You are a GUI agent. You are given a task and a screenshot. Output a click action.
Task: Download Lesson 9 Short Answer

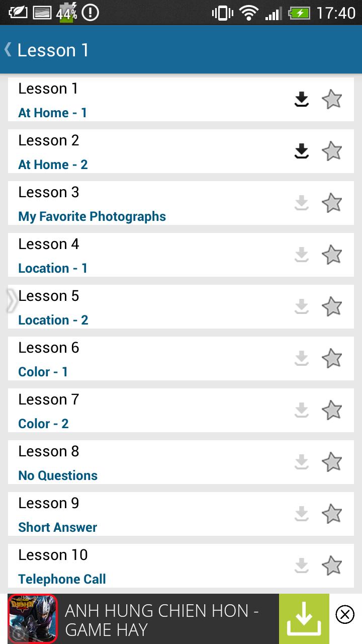pos(301,514)
